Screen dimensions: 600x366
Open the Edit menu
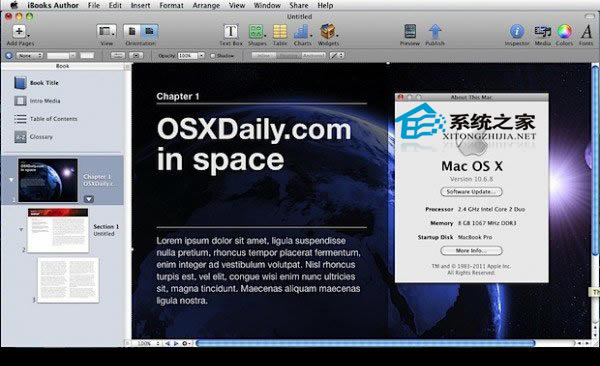coord(115,5)
